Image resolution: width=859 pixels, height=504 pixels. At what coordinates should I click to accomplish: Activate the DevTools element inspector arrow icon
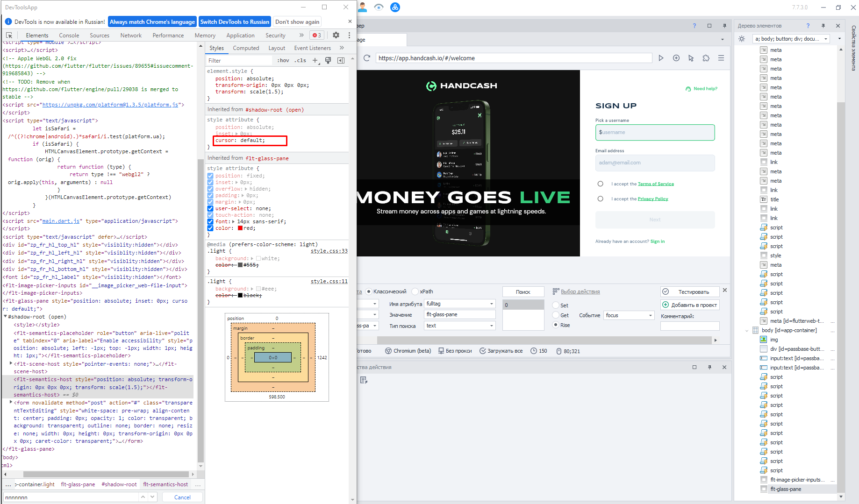(x=9, y=35)
